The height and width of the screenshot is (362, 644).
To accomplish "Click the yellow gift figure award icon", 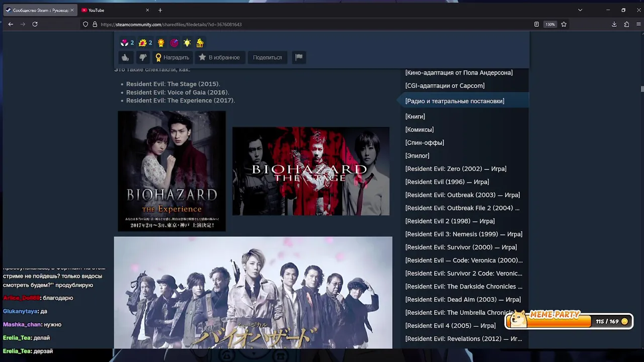I will [x=200, y=43].
